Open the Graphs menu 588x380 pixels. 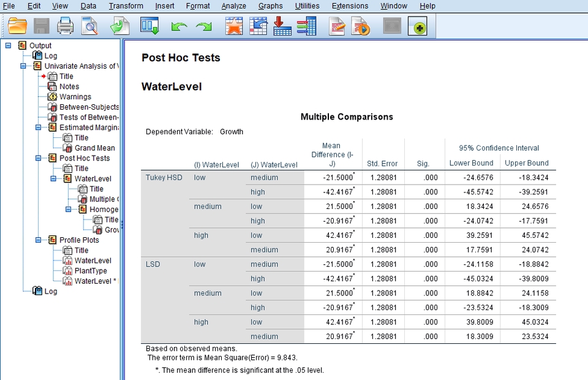[271, 6]
